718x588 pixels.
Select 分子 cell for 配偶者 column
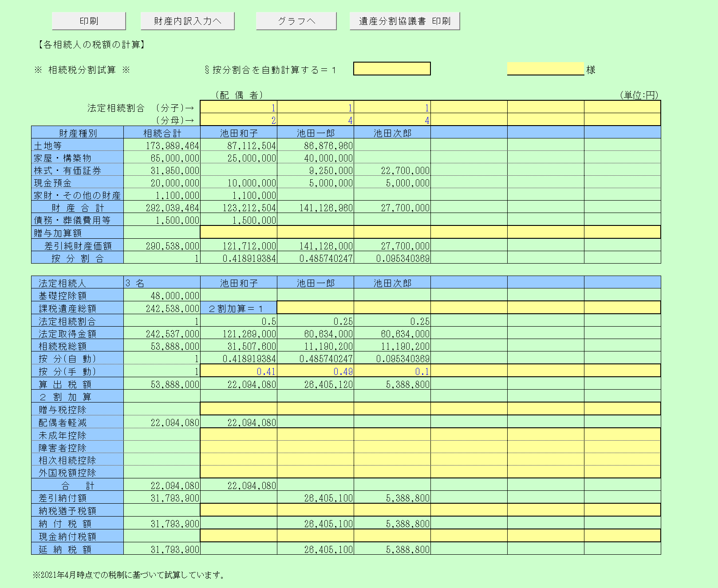[239, 107]
